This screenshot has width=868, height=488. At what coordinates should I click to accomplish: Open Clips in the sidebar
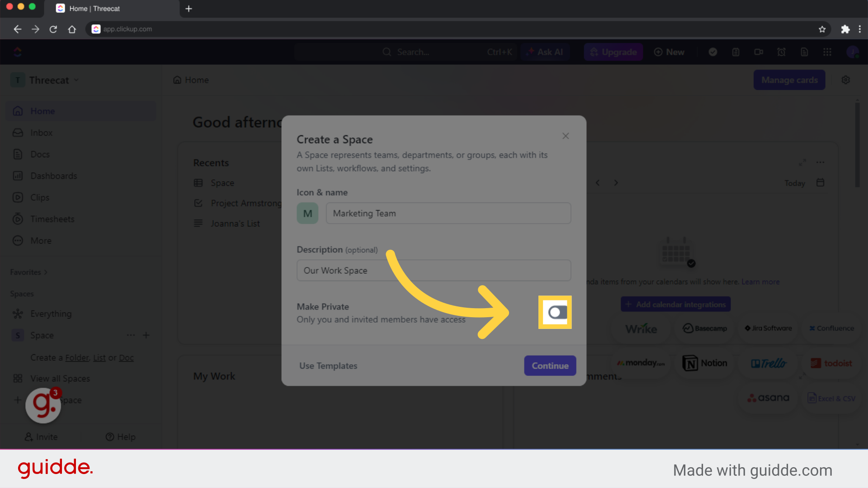tap(38, 197)
